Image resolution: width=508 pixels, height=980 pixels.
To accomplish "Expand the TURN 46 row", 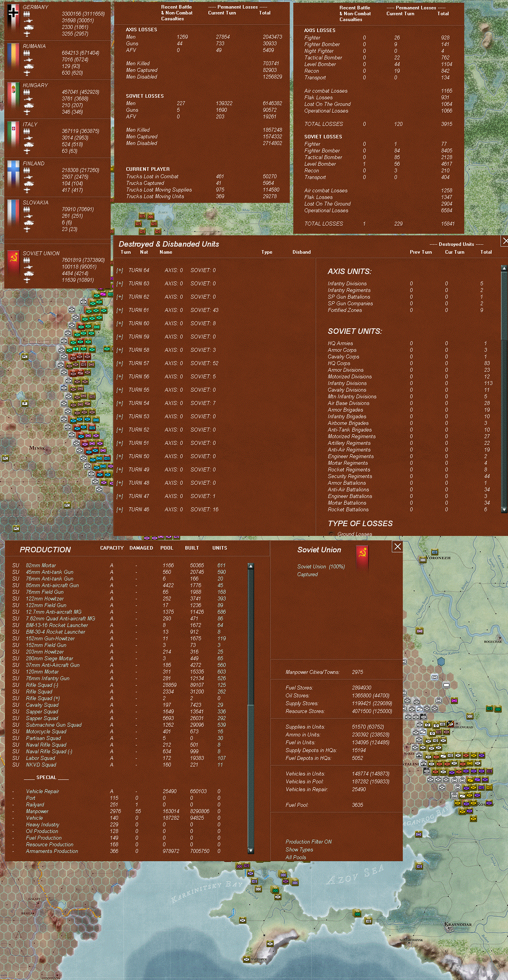I will pos(120,510).
